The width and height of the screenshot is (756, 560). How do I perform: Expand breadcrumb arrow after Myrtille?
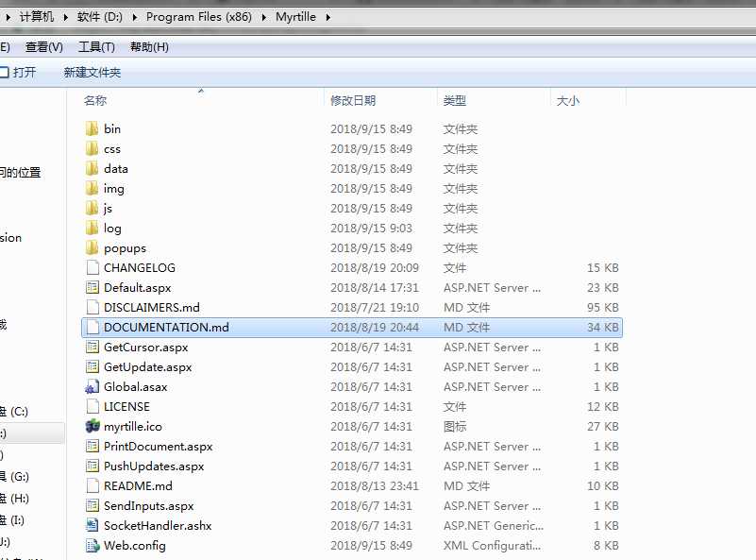[328, 17]
